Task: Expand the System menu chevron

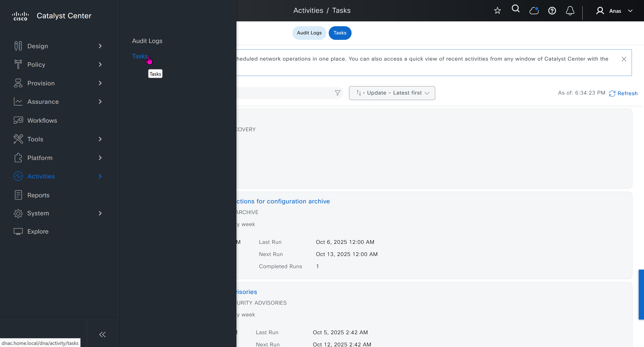Action: coord(100,213)
